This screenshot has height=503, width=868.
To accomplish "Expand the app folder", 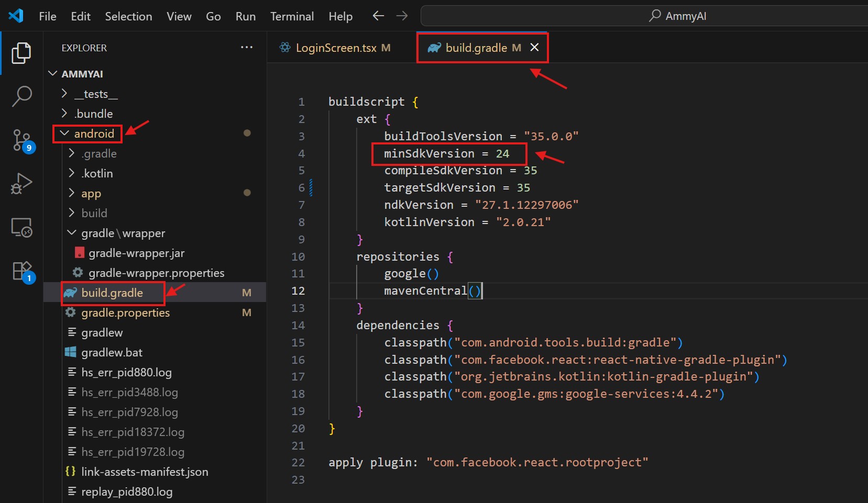I will (91, 194).
